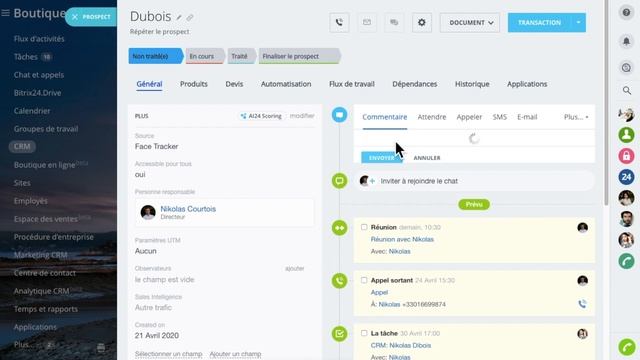Viewport: 640px width, 360px height.
Task: Select the Commentaire timeline tab
Action: (384, 117)
